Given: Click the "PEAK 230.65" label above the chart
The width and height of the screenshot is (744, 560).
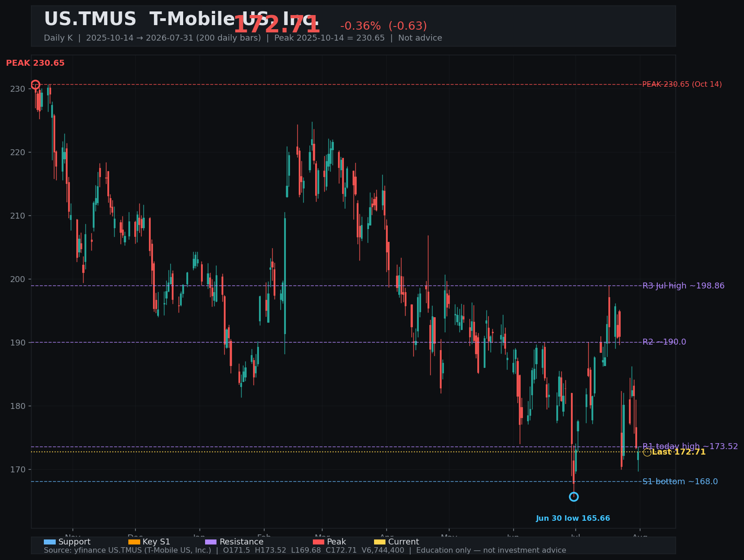Looking at the screenshot, I should click(35, 63).
